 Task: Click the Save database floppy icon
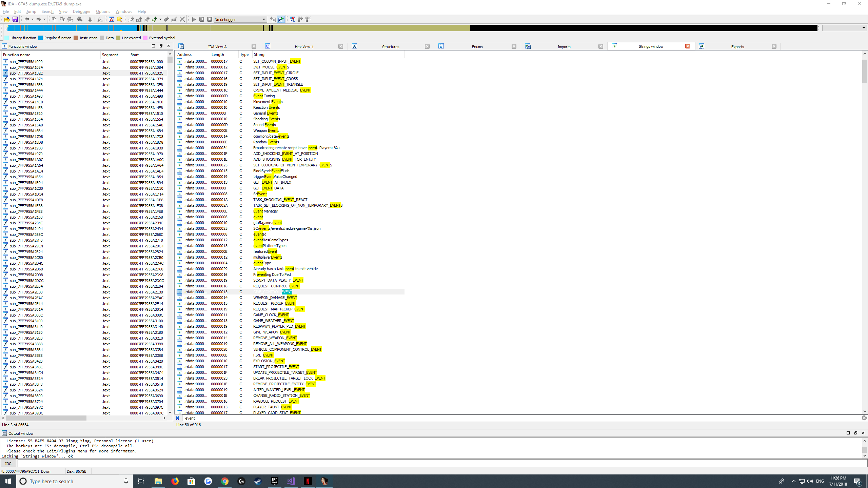[15, 19]
